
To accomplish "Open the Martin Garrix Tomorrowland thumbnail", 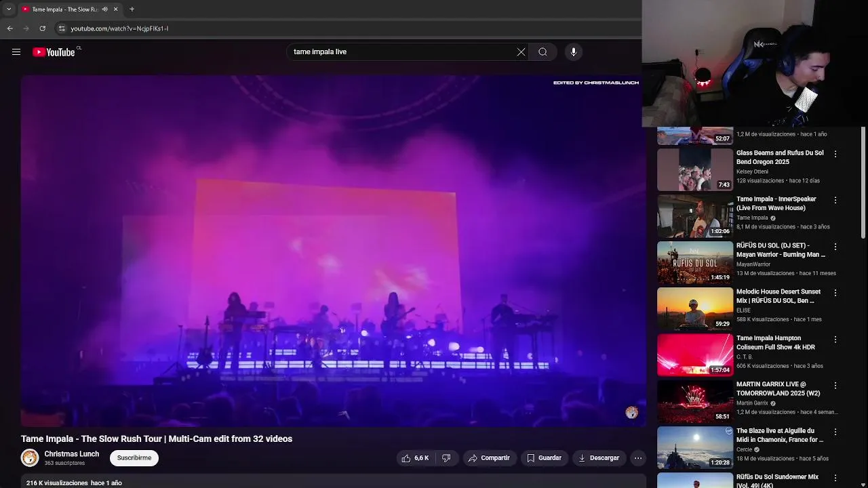I will tap(695, 401).
